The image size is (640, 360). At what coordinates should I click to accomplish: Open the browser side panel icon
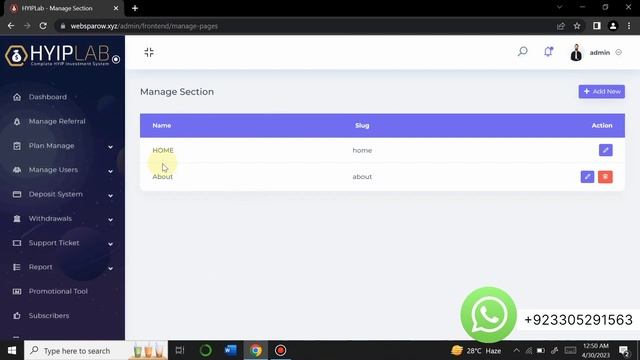coord(596,26)
